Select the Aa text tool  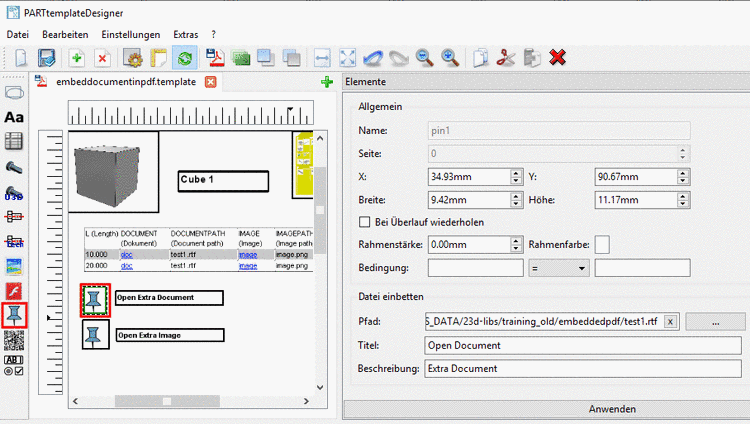pos(14,117)
